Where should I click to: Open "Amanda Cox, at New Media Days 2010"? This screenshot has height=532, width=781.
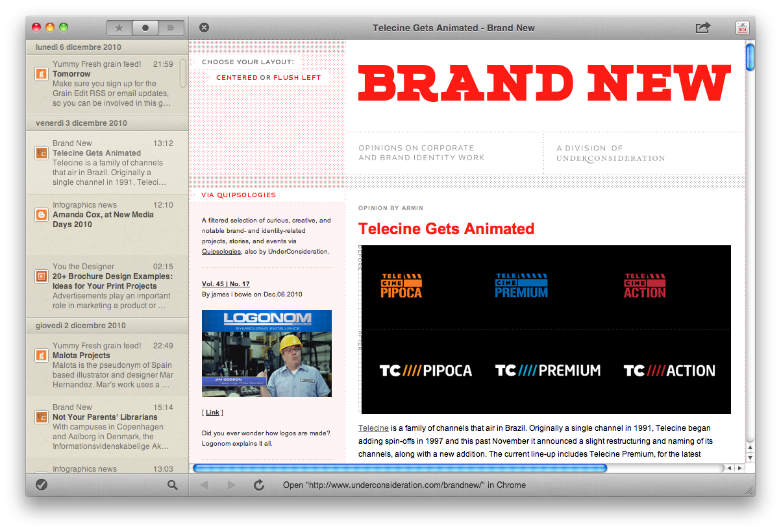[107, 224]
